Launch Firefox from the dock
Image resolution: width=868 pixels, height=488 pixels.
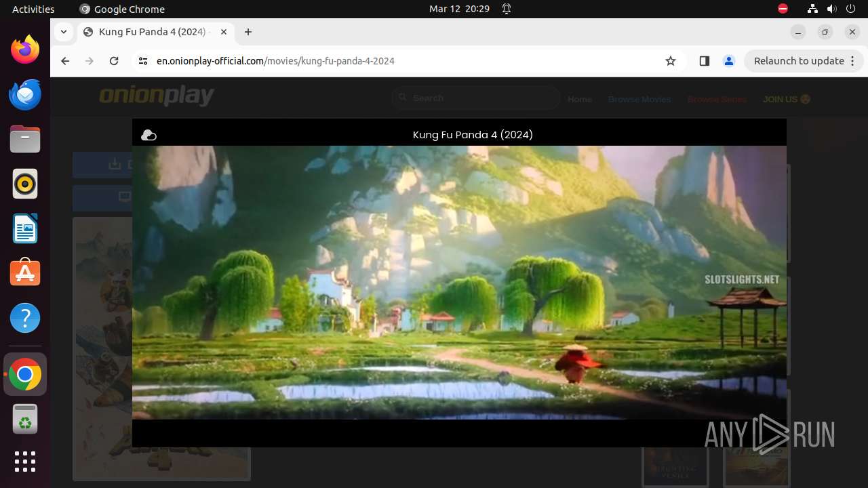[x=25, y=49]
